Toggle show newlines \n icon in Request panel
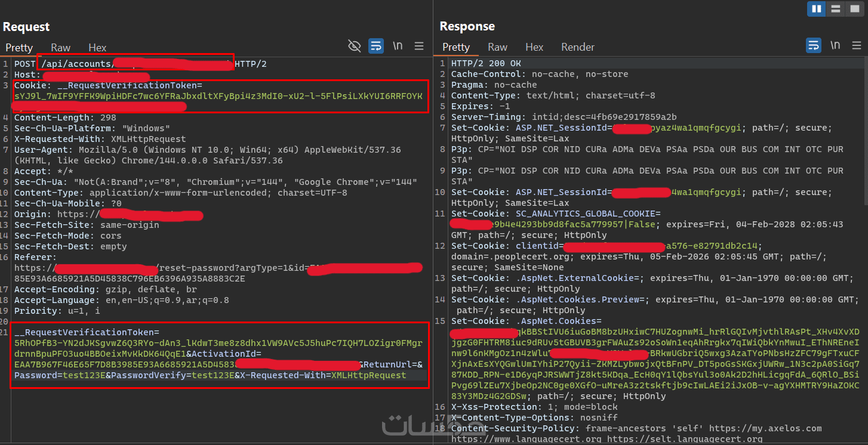868x445 pixels. coord(398,46)
